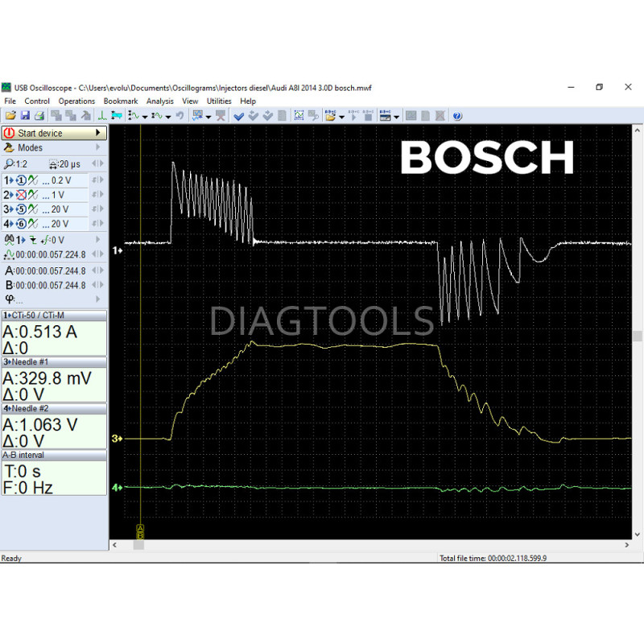Screen dimensions: 644x644
Task: Click the blue check mark icon
Action: 238,116
